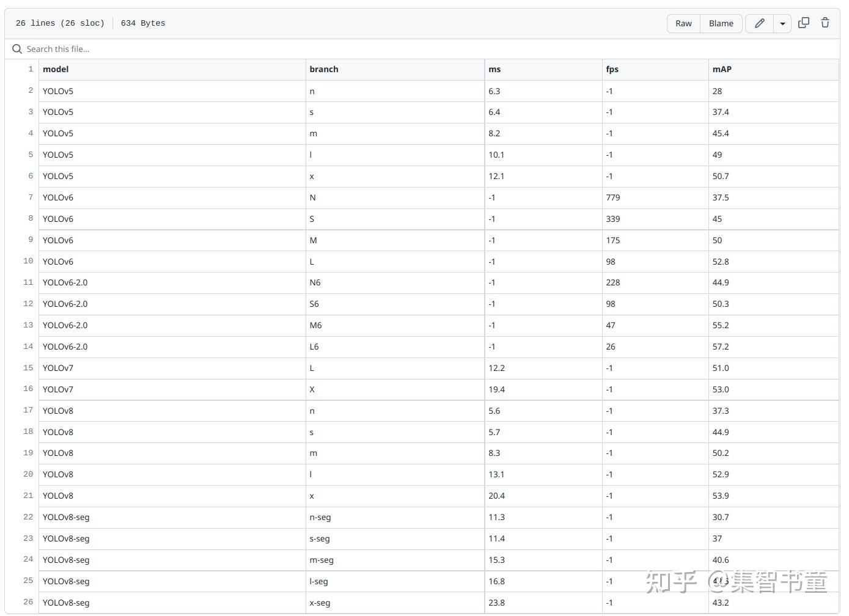Click the mAP value "57.2"
This screenshot has width=849, height=616.
pos(721,346)
